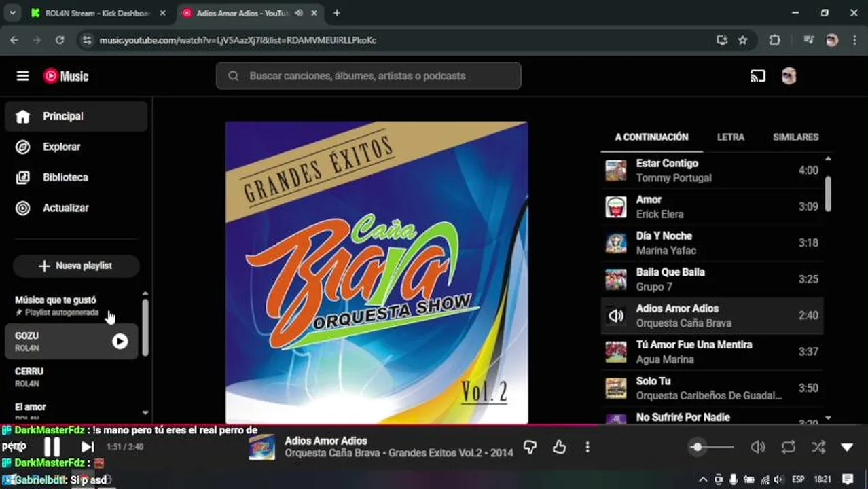Screen dimensions: 868x489
Task: Open system volume in tray
Action: point(778,479)
